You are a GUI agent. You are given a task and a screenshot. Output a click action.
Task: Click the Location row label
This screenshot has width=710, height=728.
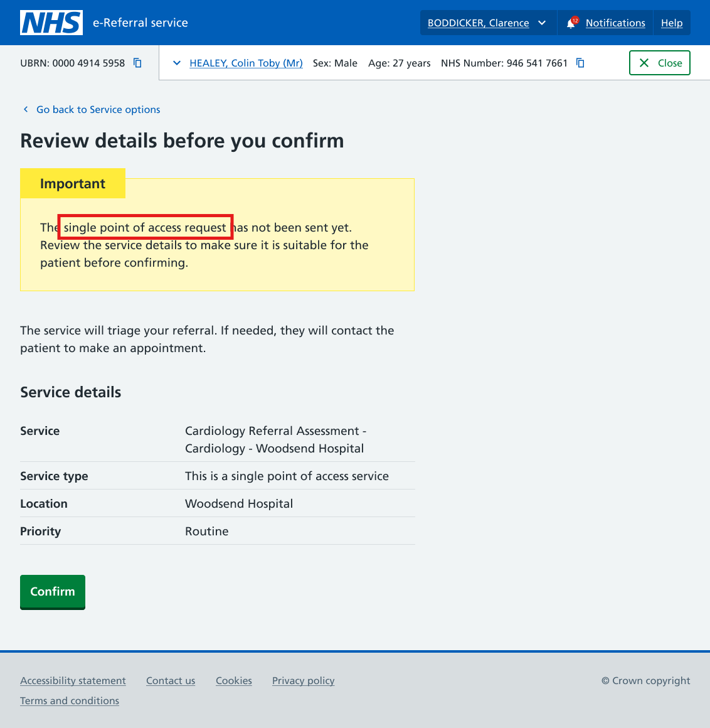(44, 504)
